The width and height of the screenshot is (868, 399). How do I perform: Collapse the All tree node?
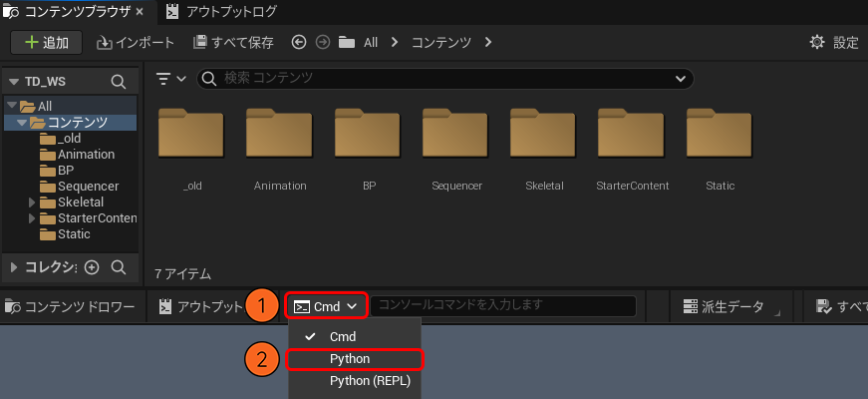[12, 105]
